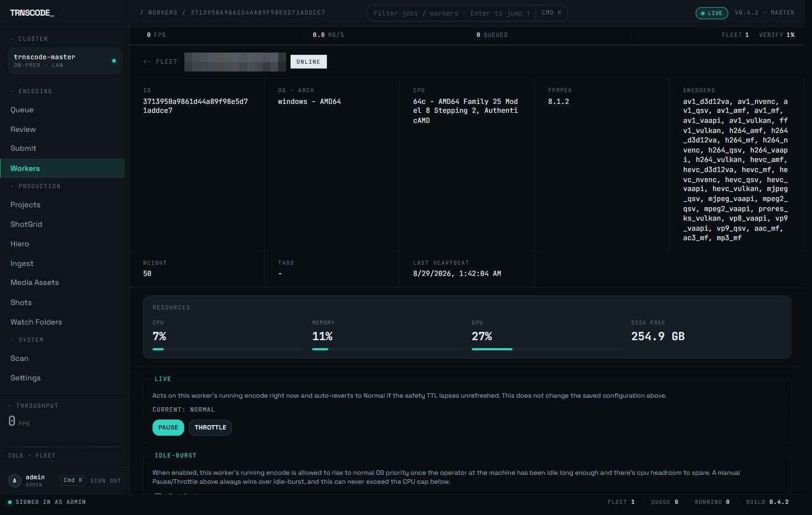The height and width of the screenshot is (515, 812).
Task: Click the 'windows - AMD64' OS value
Action: tap(310, 102)
